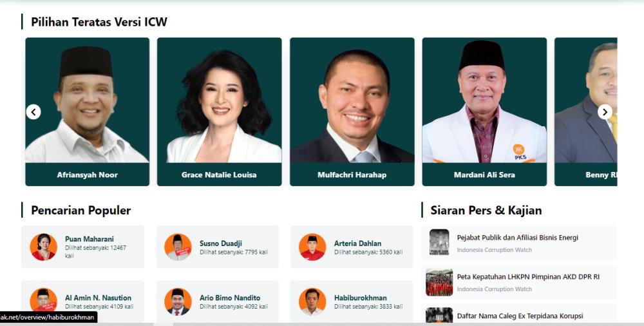The height and width of the screenshot is (326, 644).
Task: Click Ario Bimo Nandito's avatar
Action: pos(178,302)
